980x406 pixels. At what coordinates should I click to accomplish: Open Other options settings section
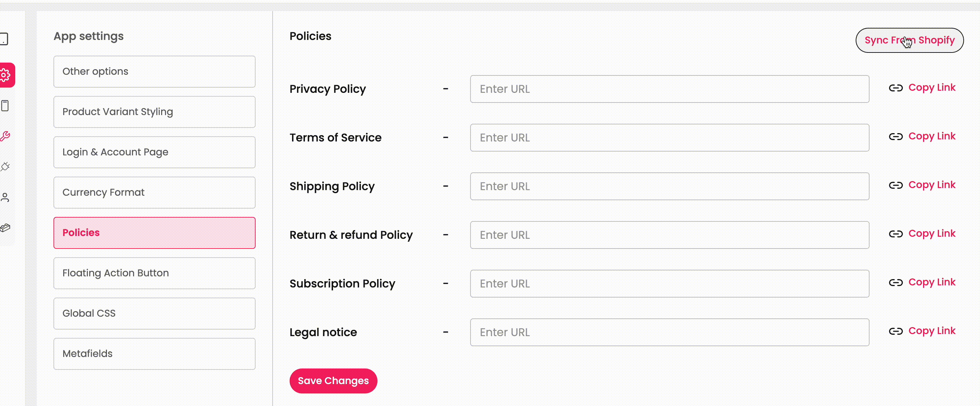pyautogui.click(x=154, y=72)
